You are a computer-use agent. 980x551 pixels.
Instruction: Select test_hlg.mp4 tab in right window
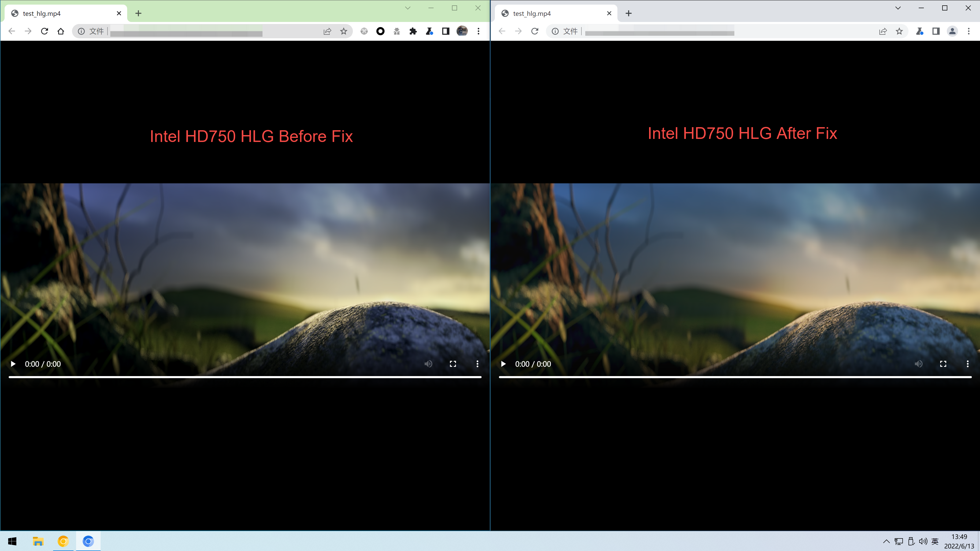pos(556,13)
